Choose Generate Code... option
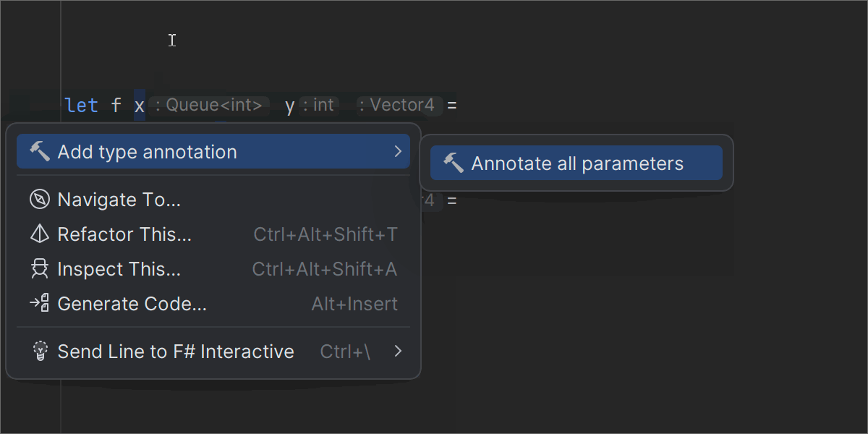Image resolution: width=868 pixels, height=434 pixels. pyautogui.click(x=132, y=304)
